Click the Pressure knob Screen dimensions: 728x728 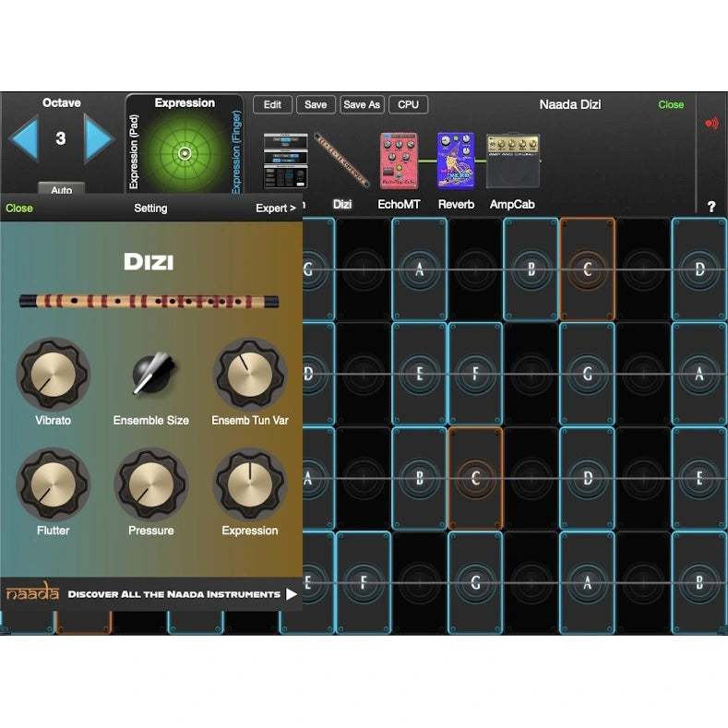point(151,484)
